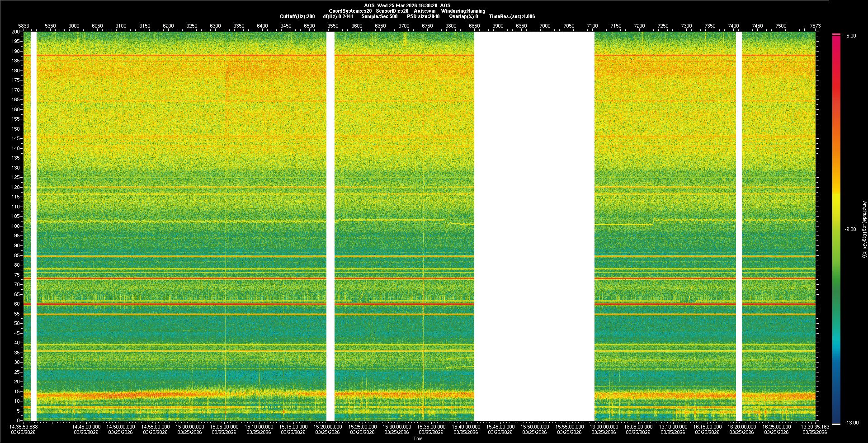Click the large white data gap in the spectrogram
868x443 pixels.
(534, 226)
